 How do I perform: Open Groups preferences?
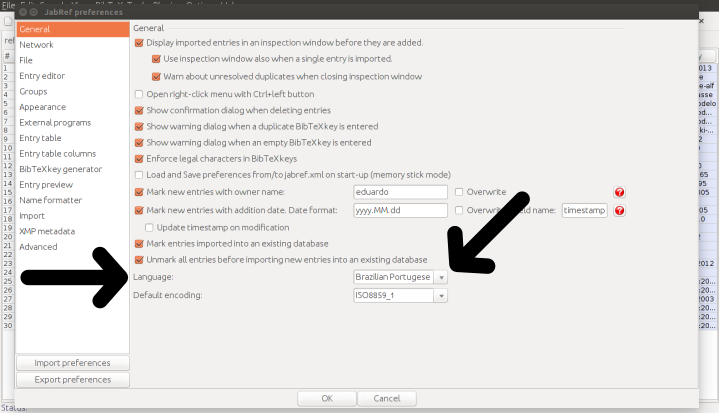[x=73, y=92]
